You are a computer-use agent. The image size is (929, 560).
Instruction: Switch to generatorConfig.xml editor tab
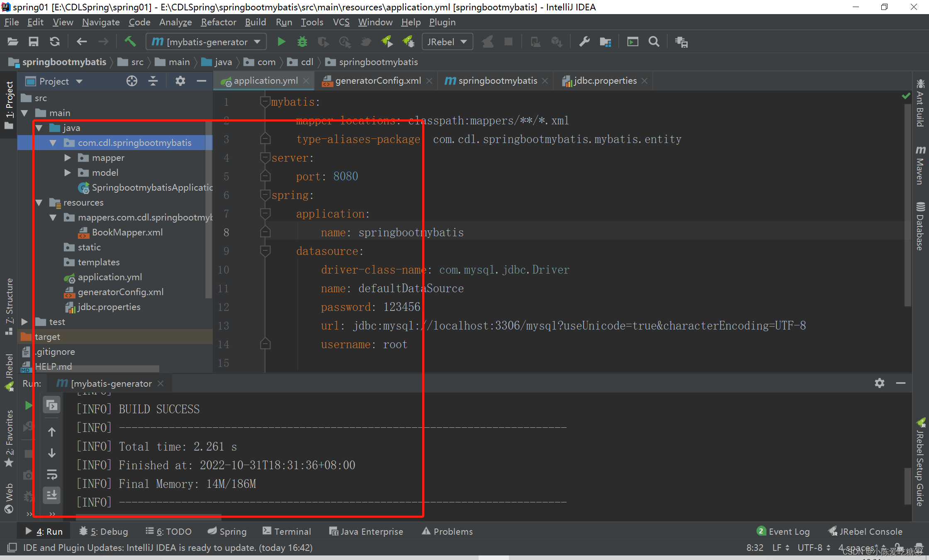(377, 81)
